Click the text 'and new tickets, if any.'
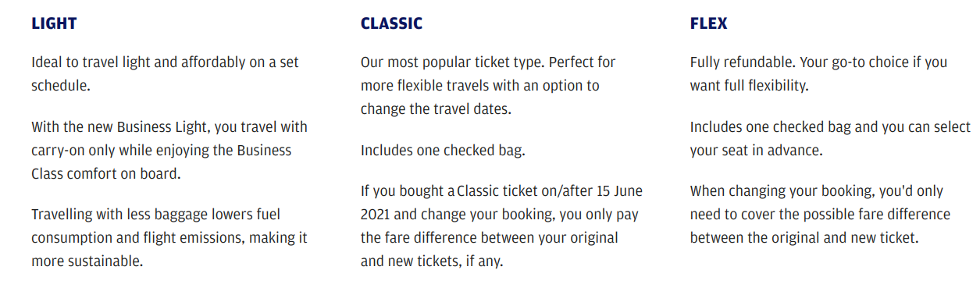 (x=432, y=261)
